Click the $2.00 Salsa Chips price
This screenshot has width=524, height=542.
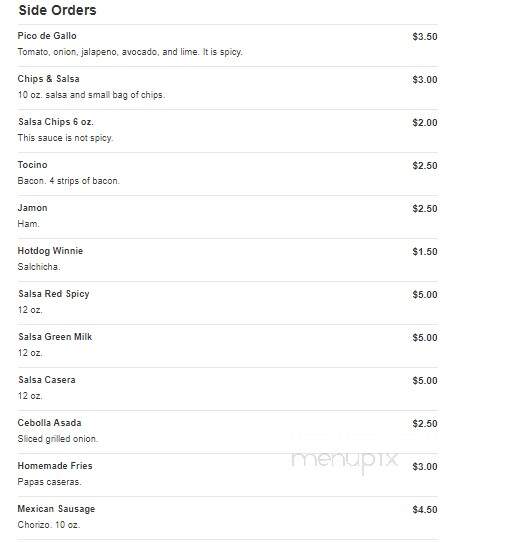tap(425, 123)
